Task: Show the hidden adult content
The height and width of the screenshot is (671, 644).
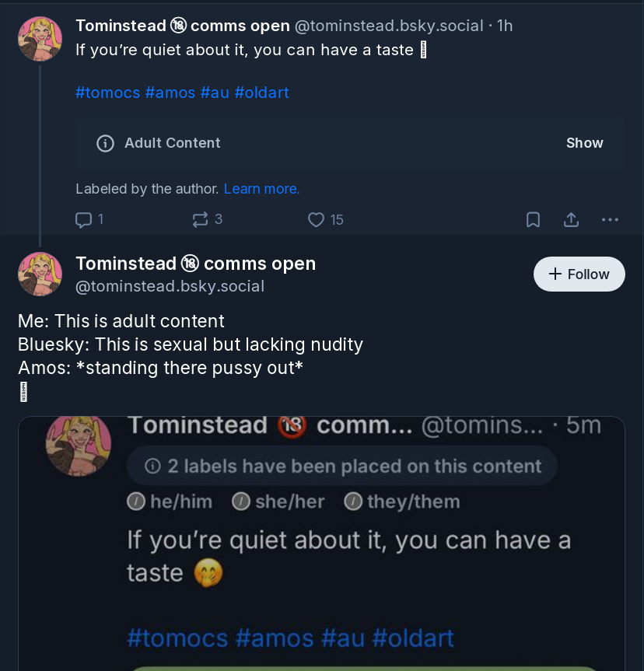Action: 584,143
